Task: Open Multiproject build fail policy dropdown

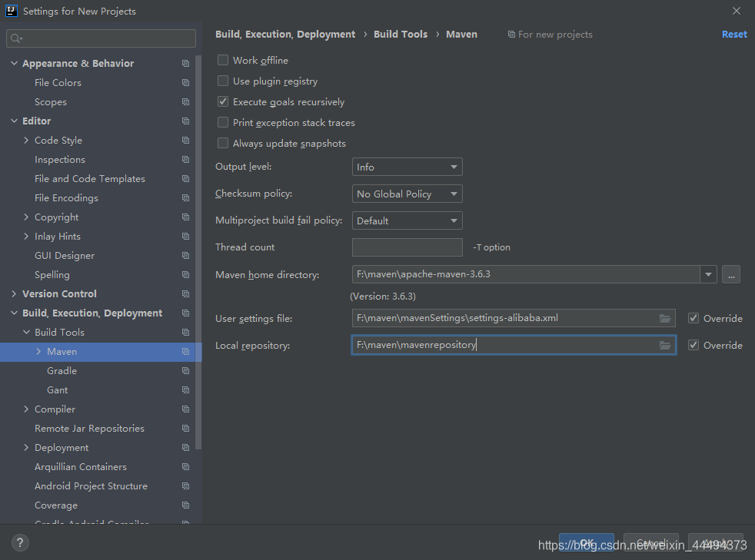Action: 407,220
